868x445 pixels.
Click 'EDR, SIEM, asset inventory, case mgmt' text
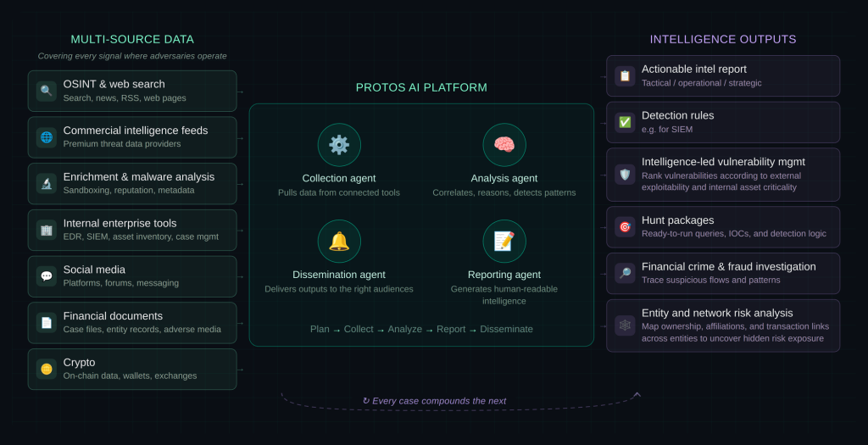141,236
